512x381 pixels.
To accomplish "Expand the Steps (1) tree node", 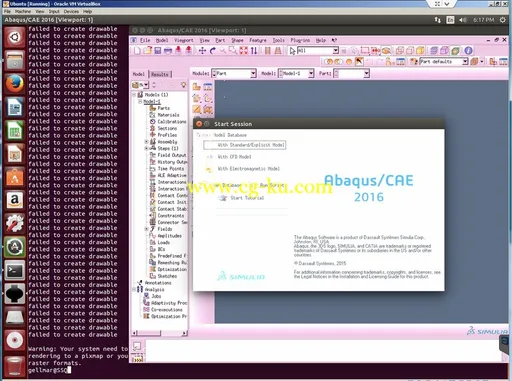I will coord(146,148).
